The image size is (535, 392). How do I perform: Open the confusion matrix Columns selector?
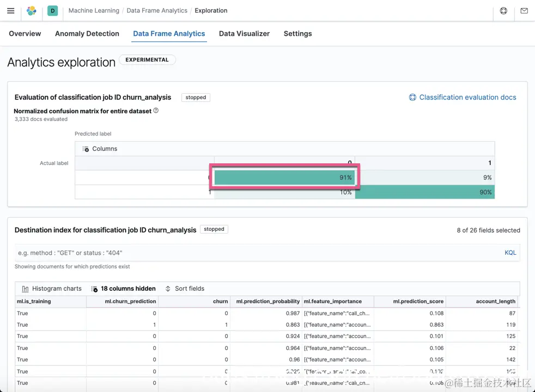point(100,149)
